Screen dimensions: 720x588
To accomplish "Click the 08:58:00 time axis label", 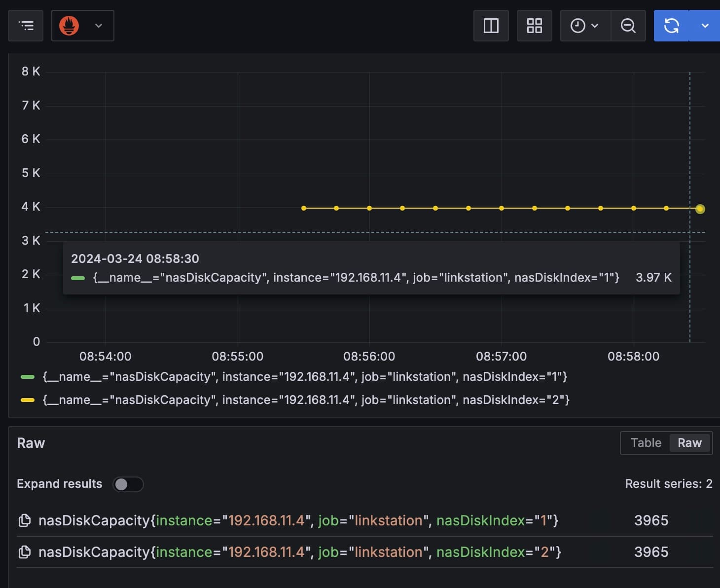I will pyautogui.click(x=633, y=356).
